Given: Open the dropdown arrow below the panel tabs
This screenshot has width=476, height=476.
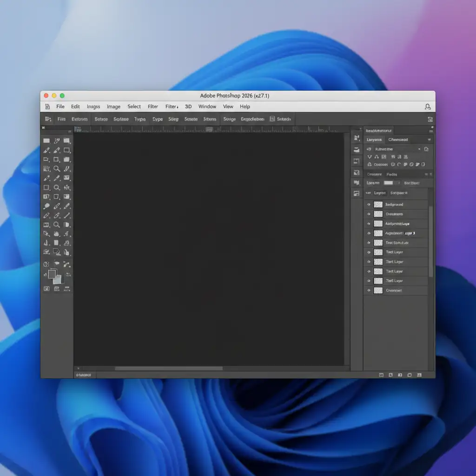Looking at the screenshot, I should tap(419, 149).
